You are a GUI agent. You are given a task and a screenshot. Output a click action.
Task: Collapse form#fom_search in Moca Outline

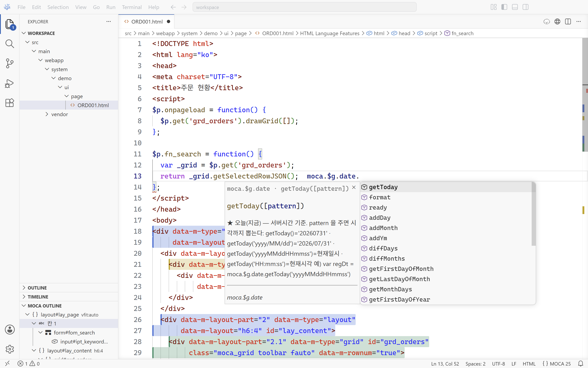[40, 332]
